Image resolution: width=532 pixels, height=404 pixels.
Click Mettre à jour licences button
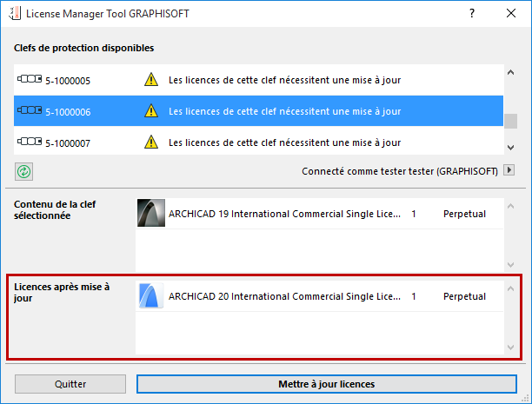[x=327, y=384]
